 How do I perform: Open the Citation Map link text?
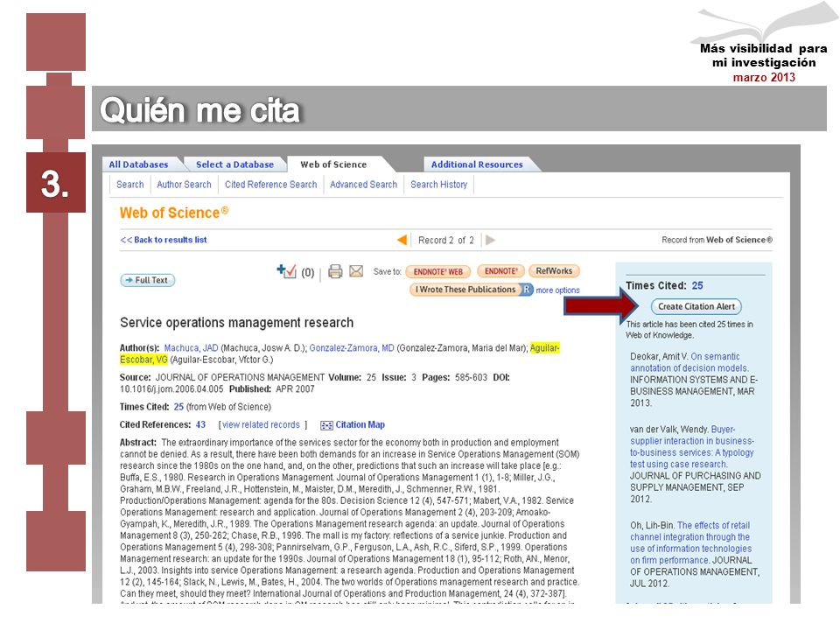coord(360,425)
